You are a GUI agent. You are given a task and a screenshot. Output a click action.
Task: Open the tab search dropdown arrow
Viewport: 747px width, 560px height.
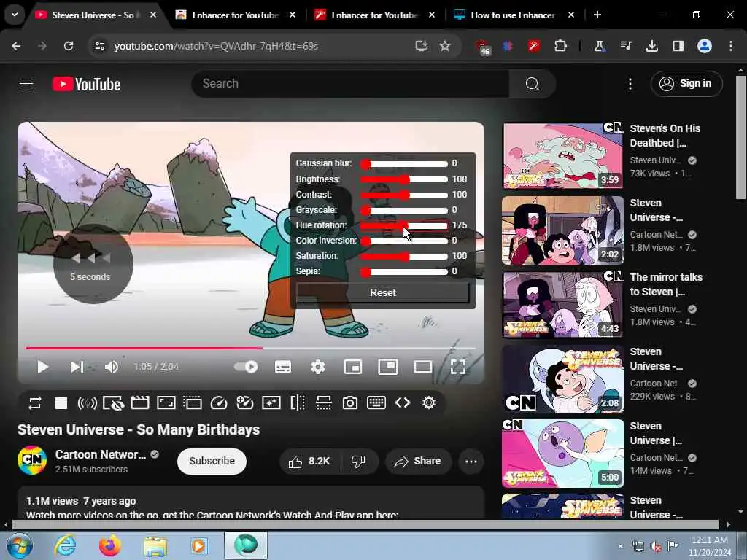[15, 15]
